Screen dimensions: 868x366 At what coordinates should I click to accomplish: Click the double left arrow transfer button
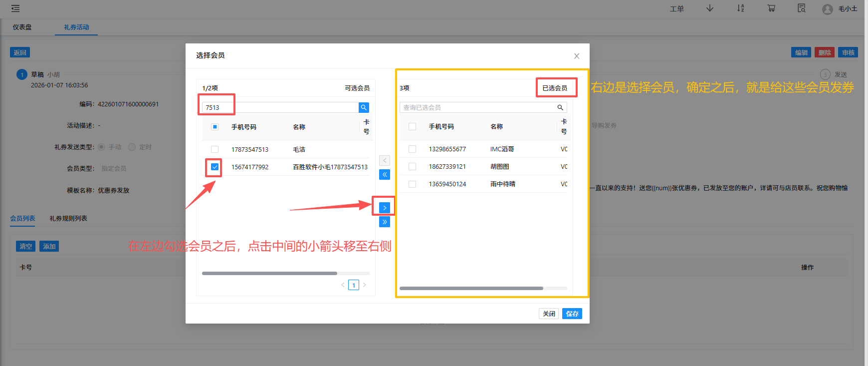(384, 174)
